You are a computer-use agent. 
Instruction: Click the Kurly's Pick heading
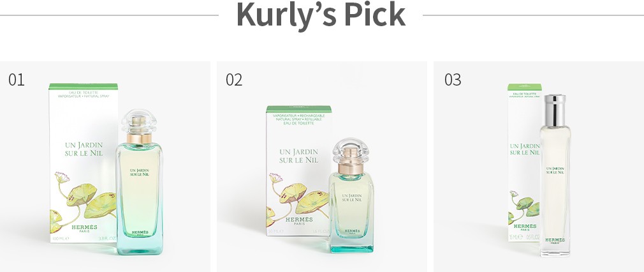coord(321,15)
